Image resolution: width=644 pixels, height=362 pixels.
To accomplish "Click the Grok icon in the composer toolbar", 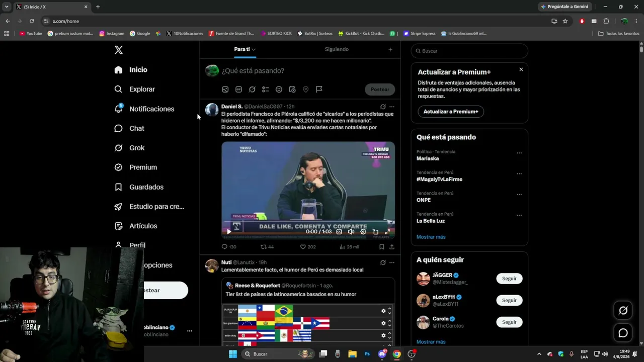I will [x=252, y=89].
